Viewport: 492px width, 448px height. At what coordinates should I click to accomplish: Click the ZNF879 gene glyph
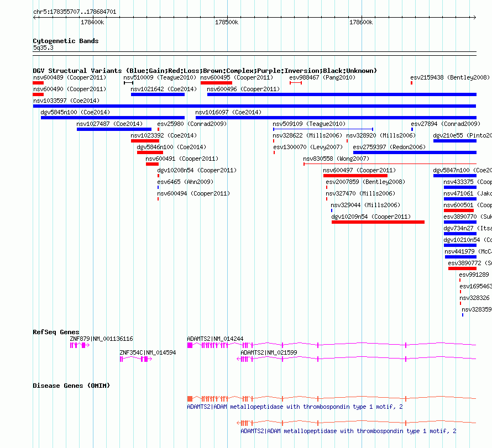click(x=80, y=345)
